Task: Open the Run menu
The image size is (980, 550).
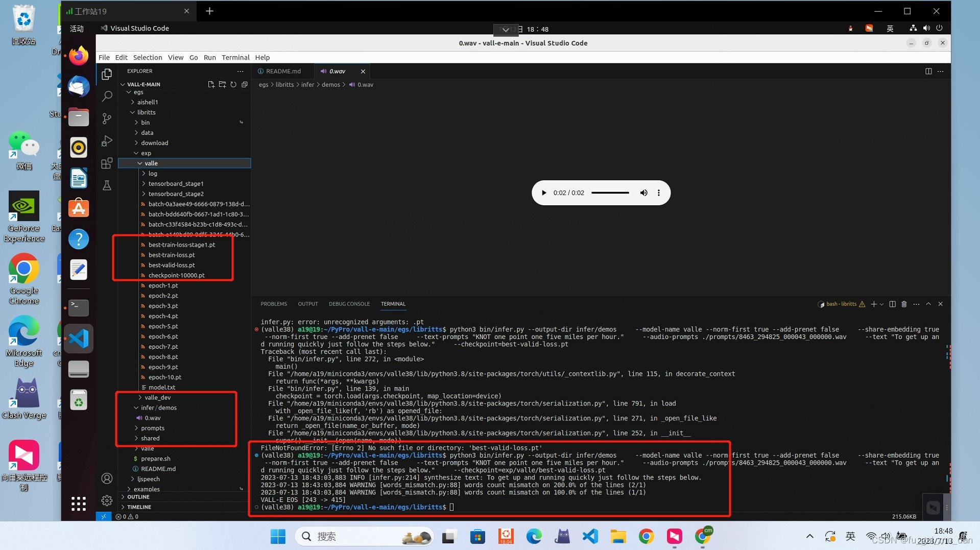Action: coord(209,58)
